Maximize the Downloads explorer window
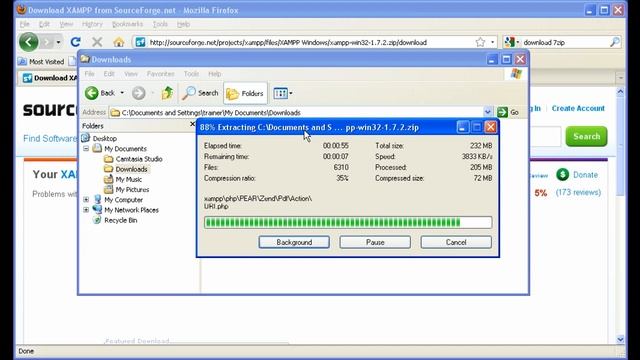The width and height of the screenshot is (640, 360). click(506, 60)
